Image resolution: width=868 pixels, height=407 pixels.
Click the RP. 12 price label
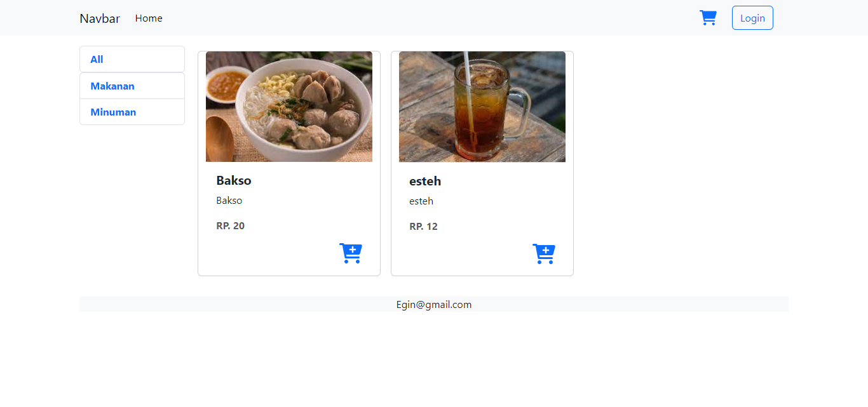423,226
